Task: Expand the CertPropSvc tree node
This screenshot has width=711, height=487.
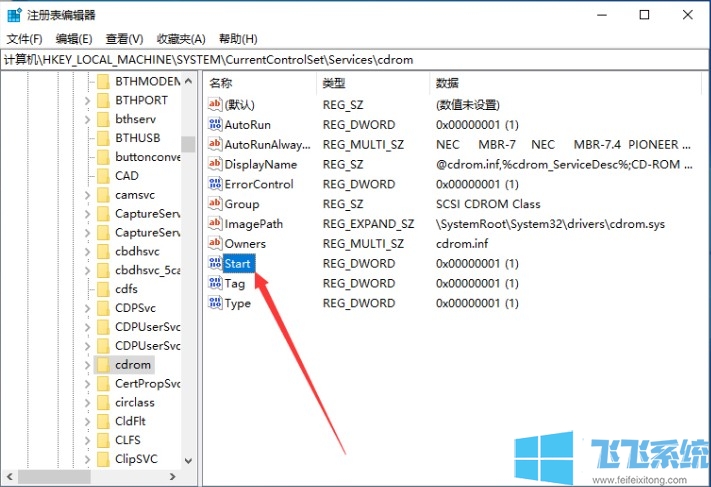Action: pos(87,384)
